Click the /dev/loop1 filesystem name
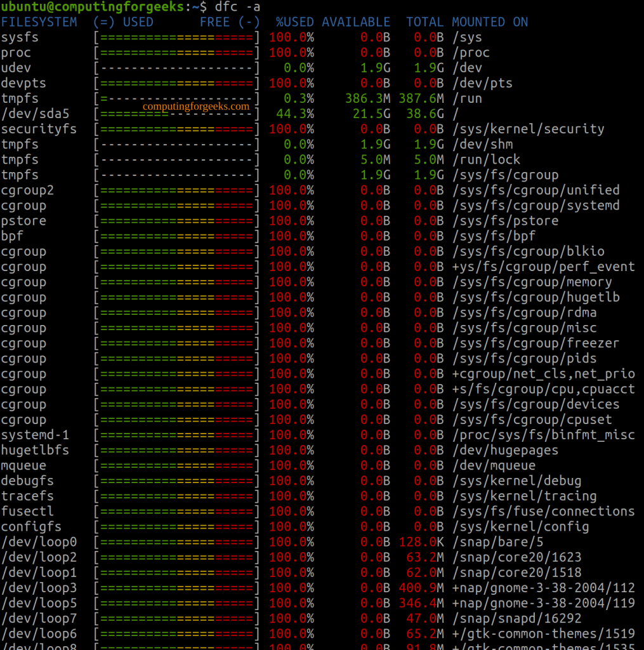 pos(39,573)
